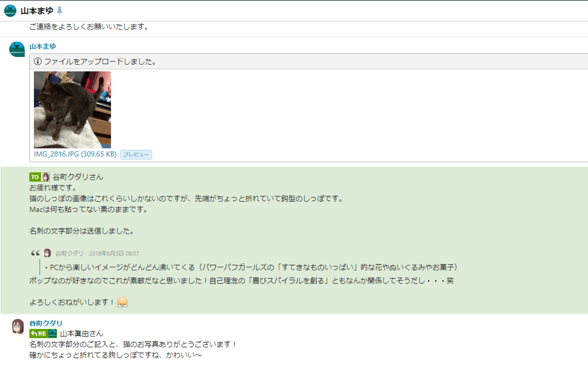Click the line starting 名刺の文字部分のご記入と
The image size is (588, 372).
tap(133, 344)
